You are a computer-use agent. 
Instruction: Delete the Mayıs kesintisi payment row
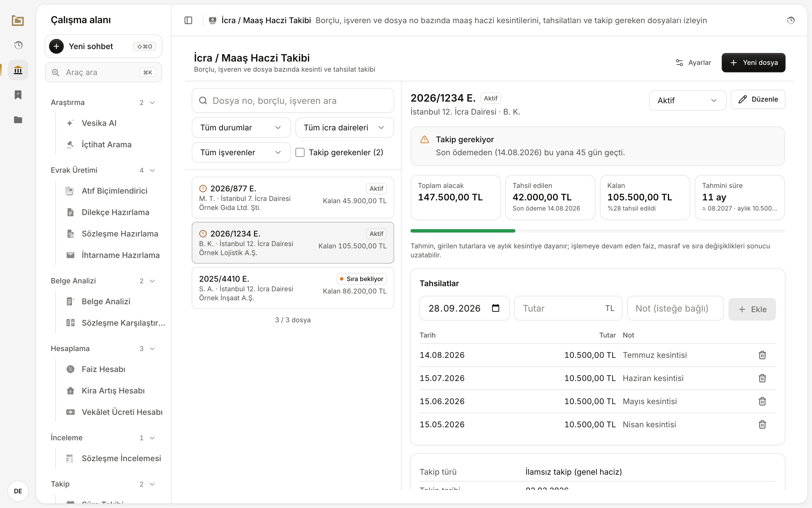[x=762, y=402]
